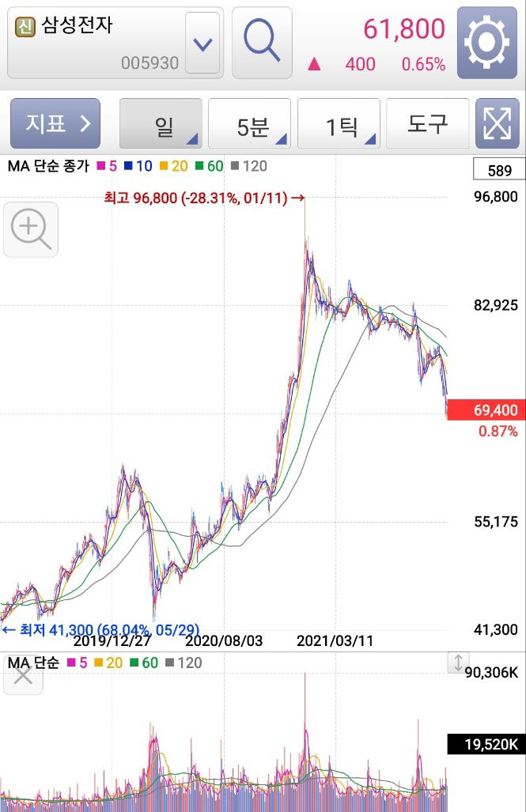Tap the volume 60 MA legend

(144, 663)
